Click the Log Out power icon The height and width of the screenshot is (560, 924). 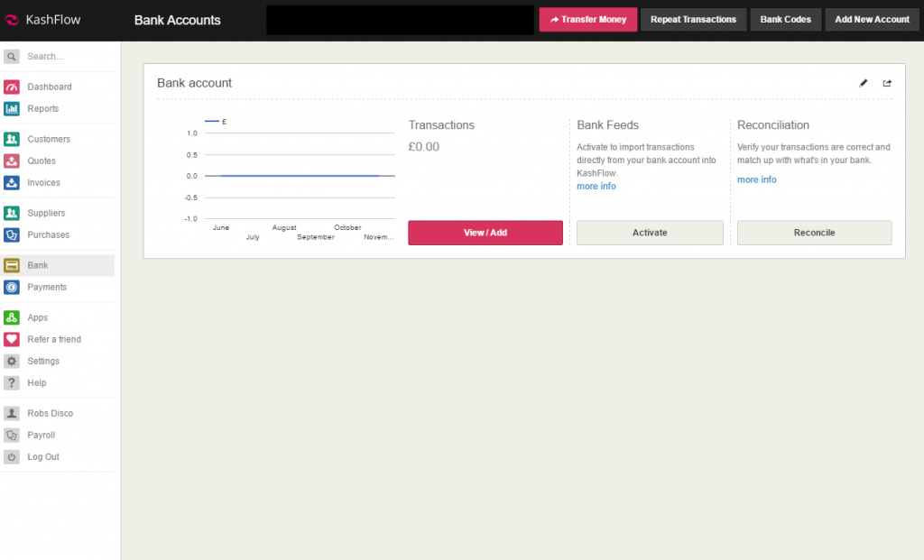[11, 457]
